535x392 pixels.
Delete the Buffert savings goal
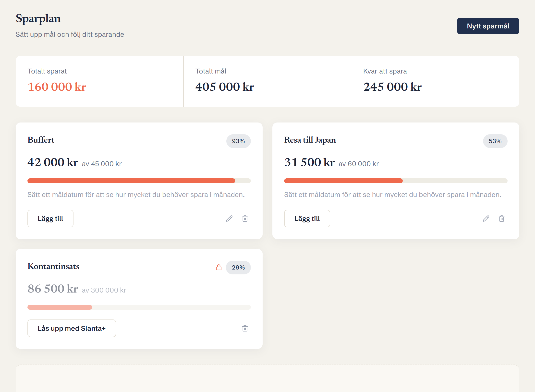point(245,219)
